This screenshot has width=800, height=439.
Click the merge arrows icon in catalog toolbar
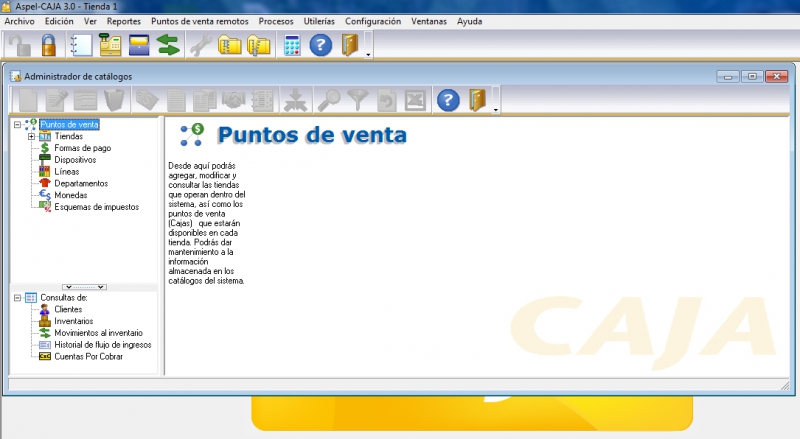click(x=295, y=100)
